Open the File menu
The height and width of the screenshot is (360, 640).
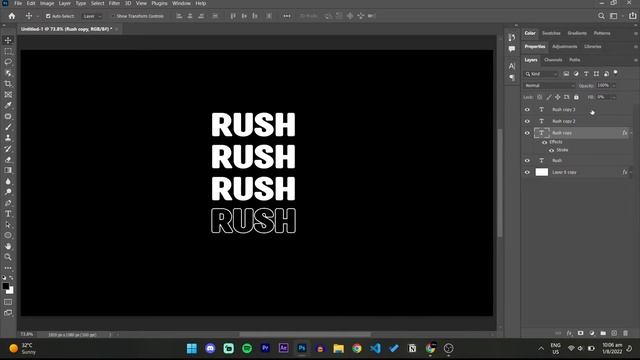(x=18, y=3)
